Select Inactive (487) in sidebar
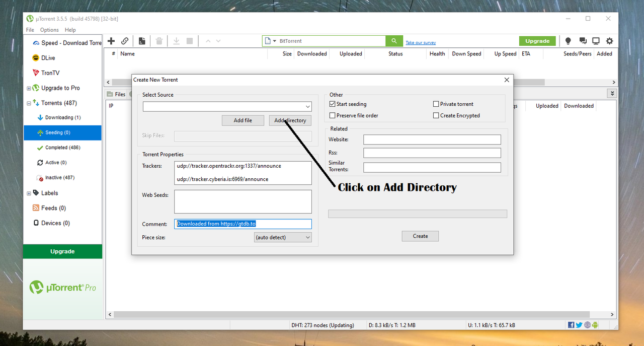The width and height of the screenshot is (644, 346). [x=62, y=178]
